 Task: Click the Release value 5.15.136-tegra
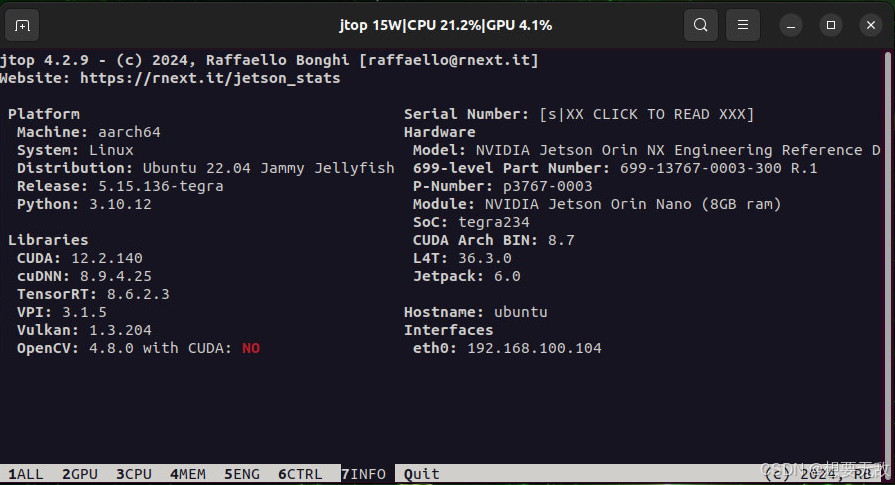(161, 187)
